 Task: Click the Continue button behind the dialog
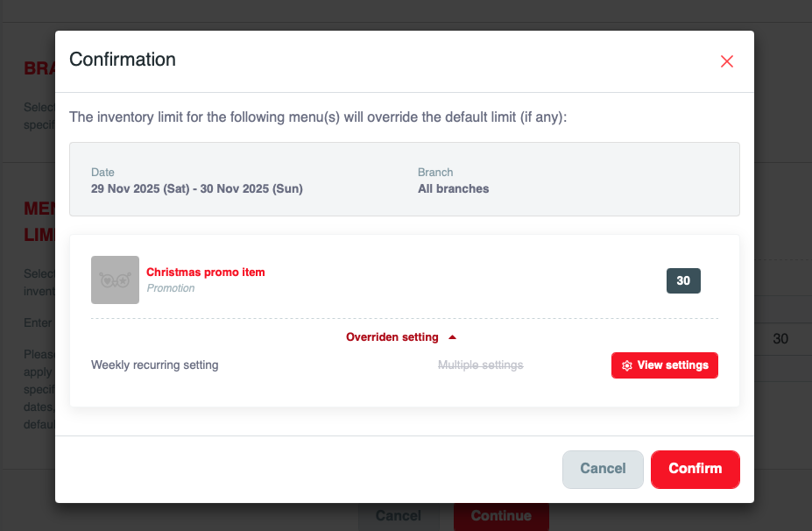tap(501, 516)
